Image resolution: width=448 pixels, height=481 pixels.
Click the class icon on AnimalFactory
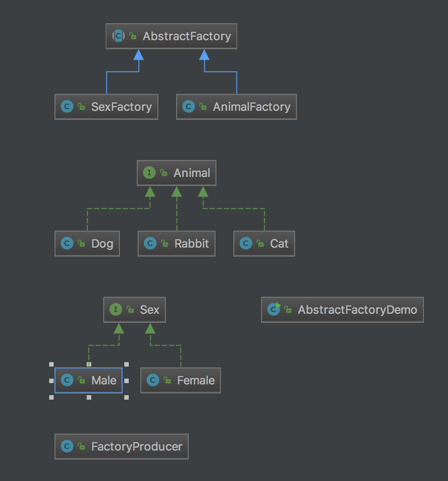[189, 106]
